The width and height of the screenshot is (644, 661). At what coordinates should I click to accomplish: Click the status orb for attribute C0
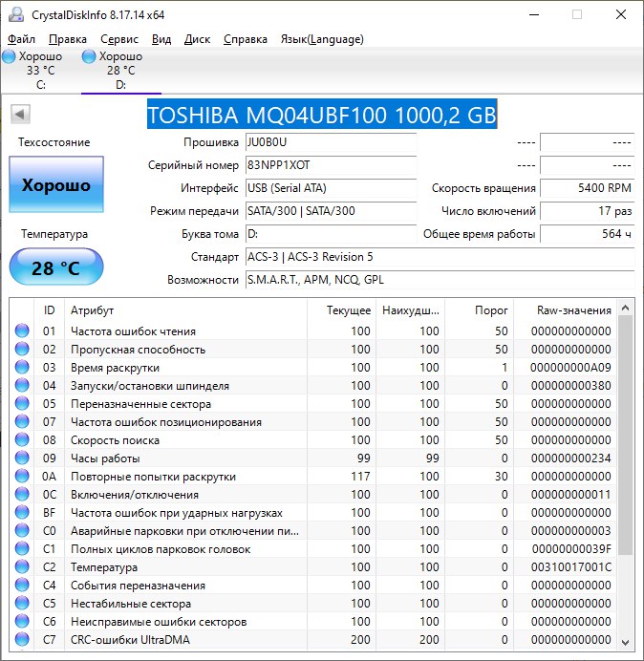pyautogui.click(x=22, y=530)
